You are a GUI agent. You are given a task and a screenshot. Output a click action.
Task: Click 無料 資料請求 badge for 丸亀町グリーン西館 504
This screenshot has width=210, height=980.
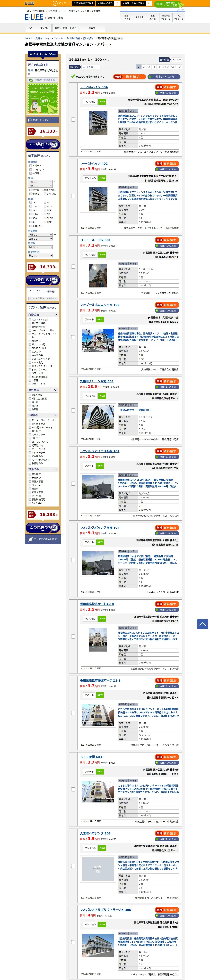point(167,381)
